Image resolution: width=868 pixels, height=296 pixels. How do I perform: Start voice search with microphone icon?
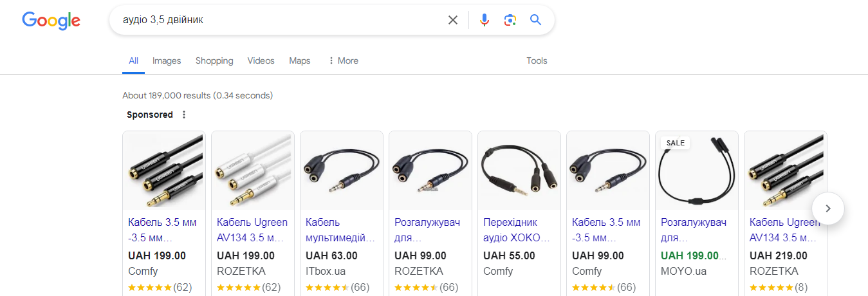485,20
